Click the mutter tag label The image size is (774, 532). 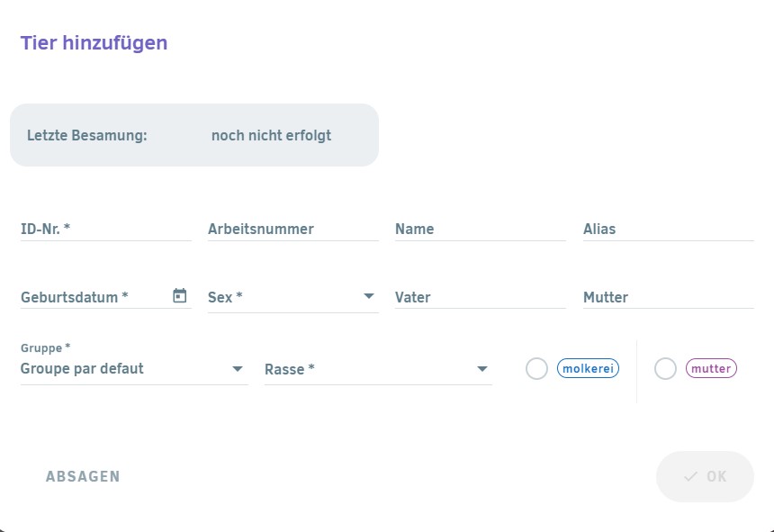711,369
